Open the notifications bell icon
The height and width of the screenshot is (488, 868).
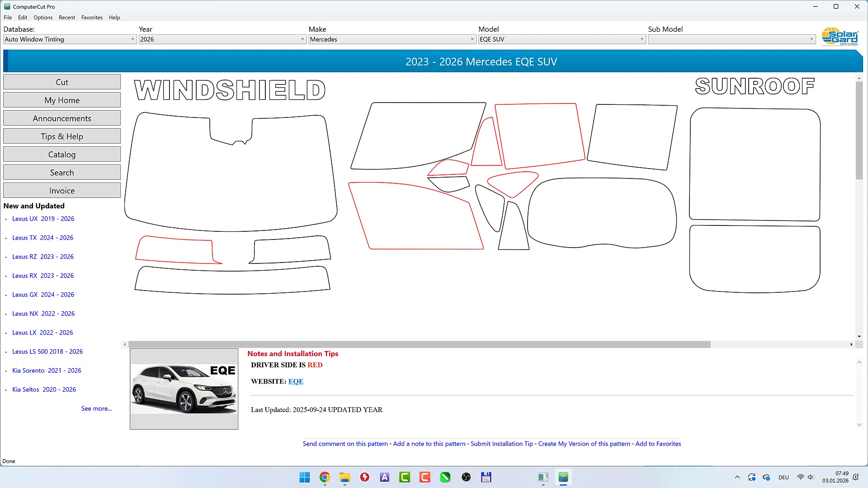pyautogui.click(x=856, y=477)
